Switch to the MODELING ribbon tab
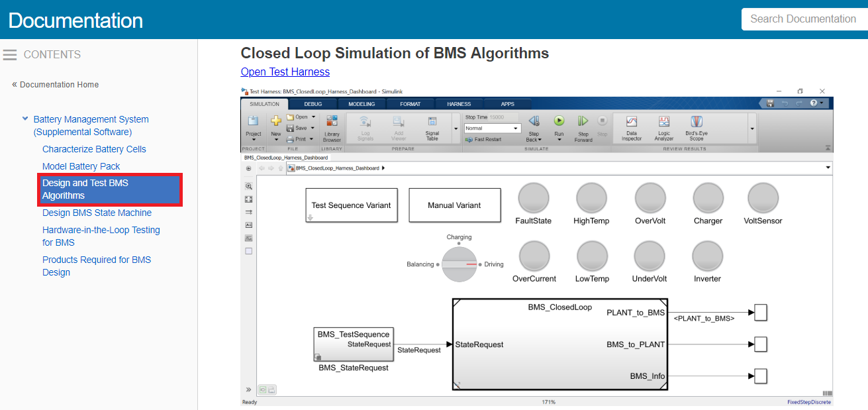This screenshot has width=868, height=410. click(x=362, y=104)
